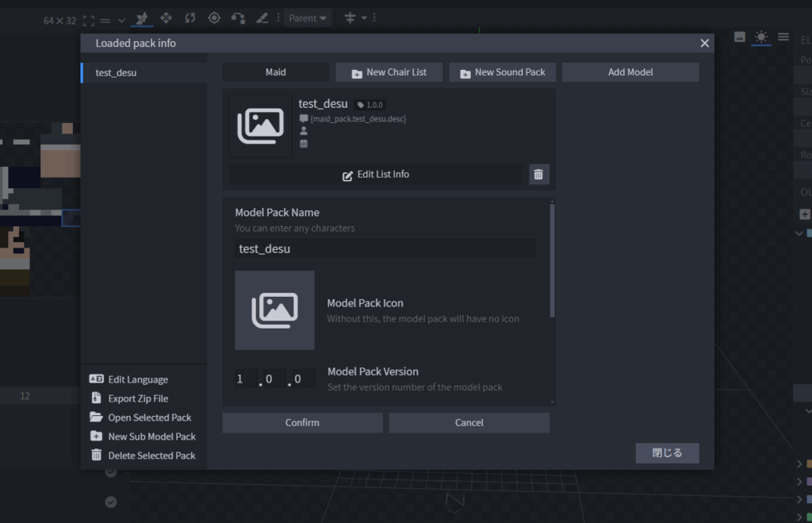This screenshot has height=523, width=812.
Task: Click the Export Zip File icon
Action: click(96, 398)
